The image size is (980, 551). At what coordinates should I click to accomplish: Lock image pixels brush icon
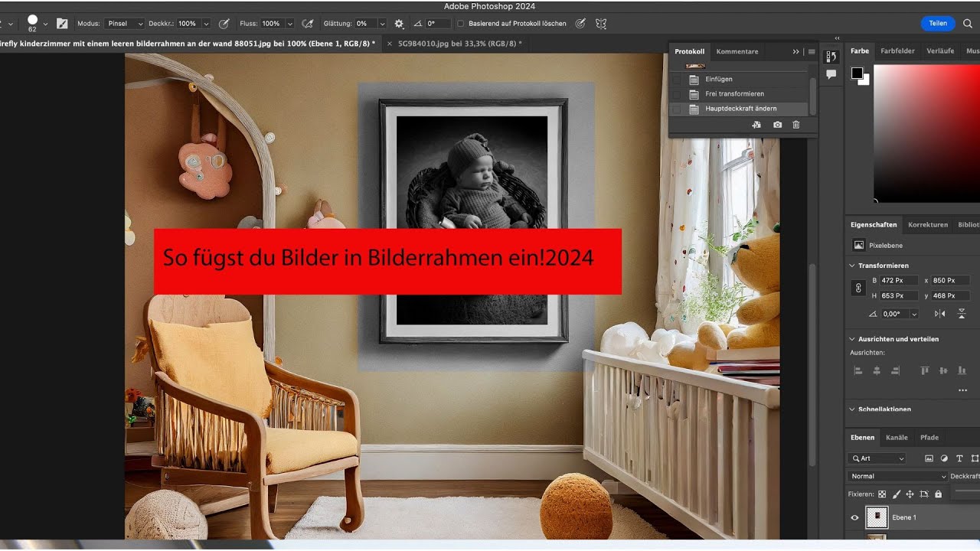pyautogui.click(x=897, y=494)
